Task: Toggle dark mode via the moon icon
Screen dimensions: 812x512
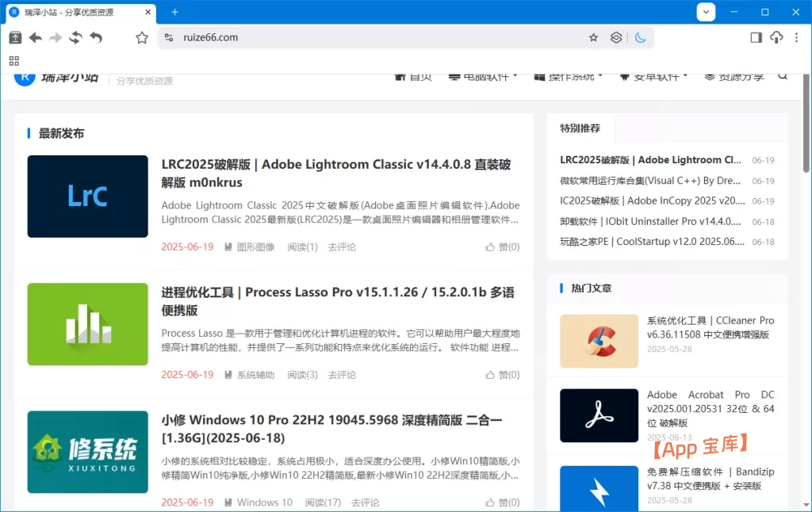Action: coord(641,36)
